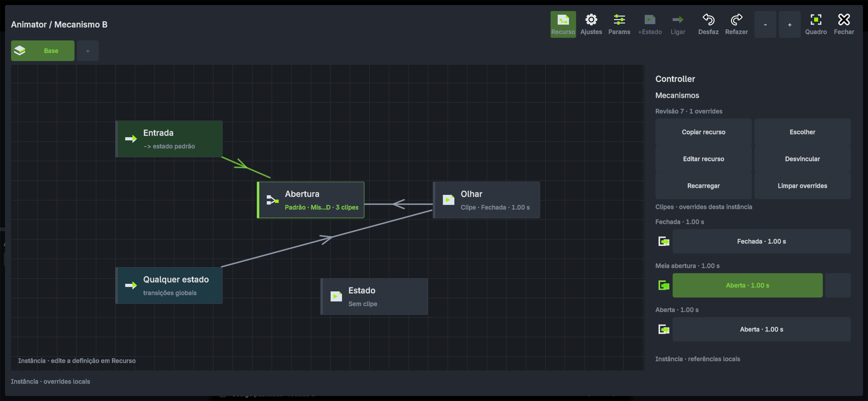This screenshot has width=868, height=401.
Task: Open Ajustes gear settings
Action: pos(591,24)
